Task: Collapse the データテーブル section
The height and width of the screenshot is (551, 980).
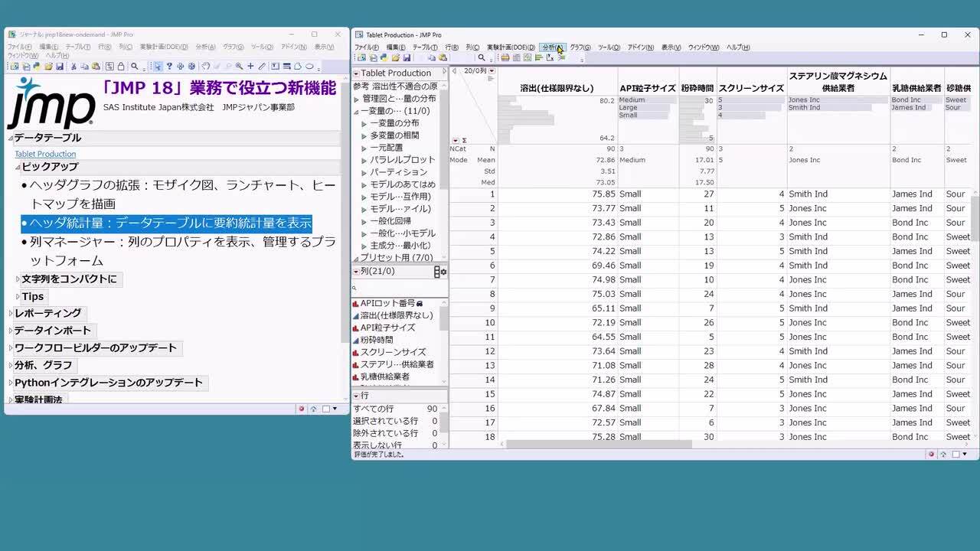Action: click(11, 138)
